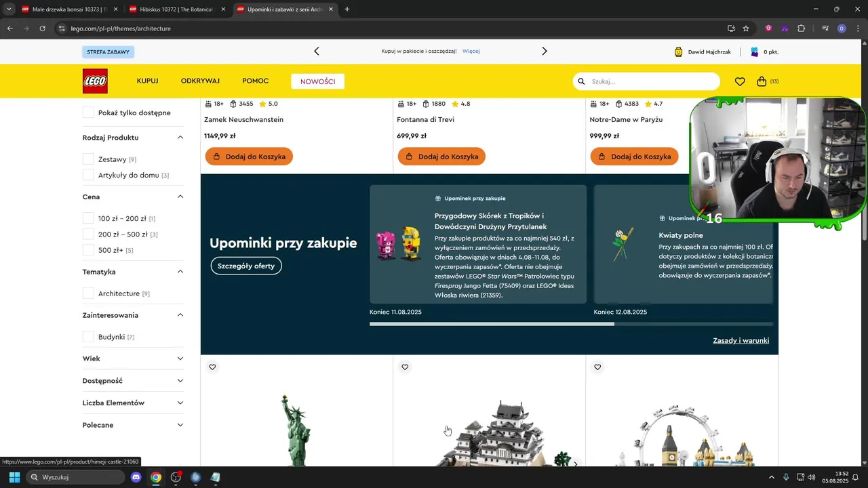Open the wishlist heart icon in the header

740,81
